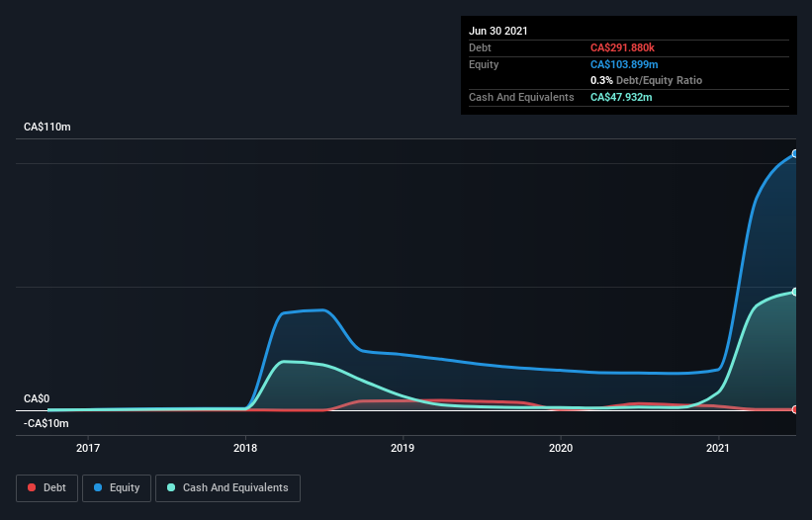The height and width of the screenshot is (520, 812).
Task: Click the Jun 30 2021 tooltip date
Action: point(498,31)
